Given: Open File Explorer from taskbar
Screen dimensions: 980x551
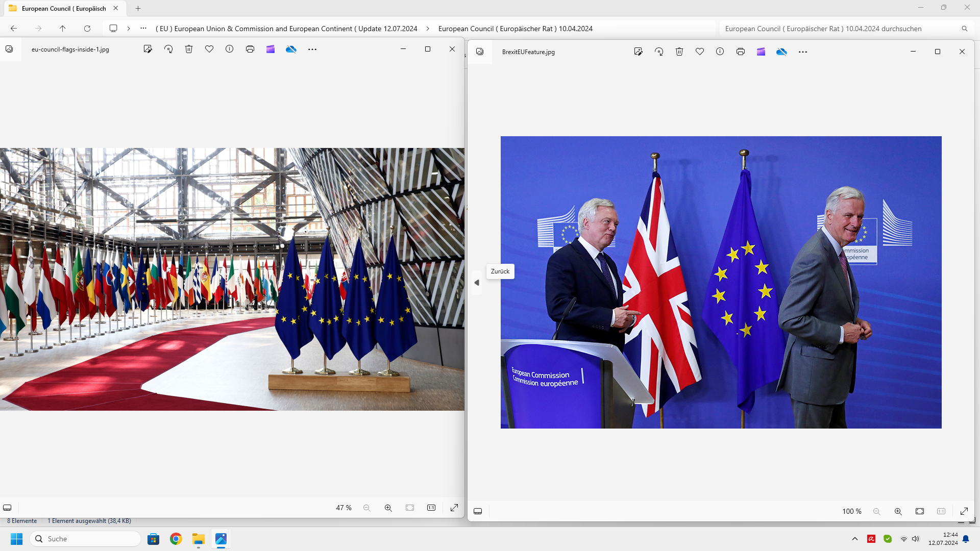Looking at the screenshot, I should [199, 539].
